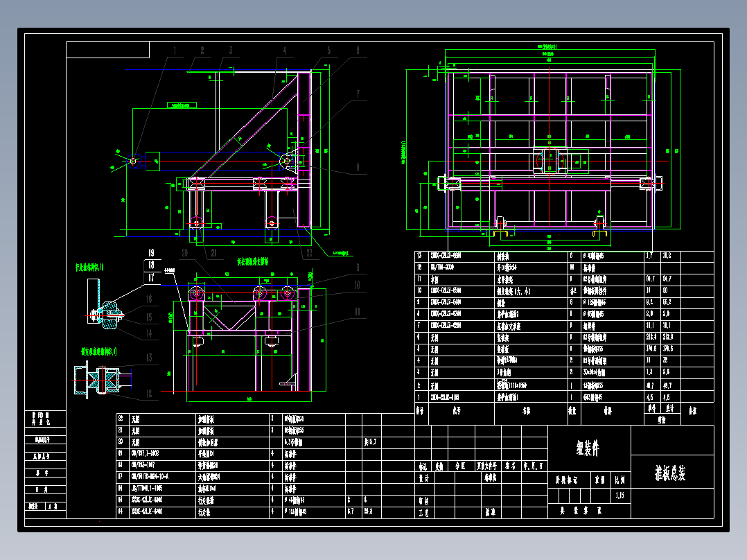Select the scale value 1:15 cell

coord(619,494)
